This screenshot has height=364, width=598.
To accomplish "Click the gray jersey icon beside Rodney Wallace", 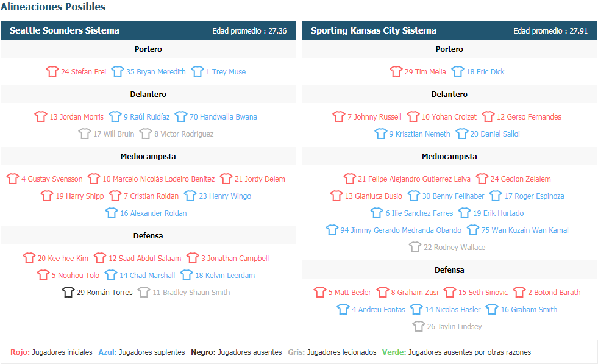I will (415, 248).
